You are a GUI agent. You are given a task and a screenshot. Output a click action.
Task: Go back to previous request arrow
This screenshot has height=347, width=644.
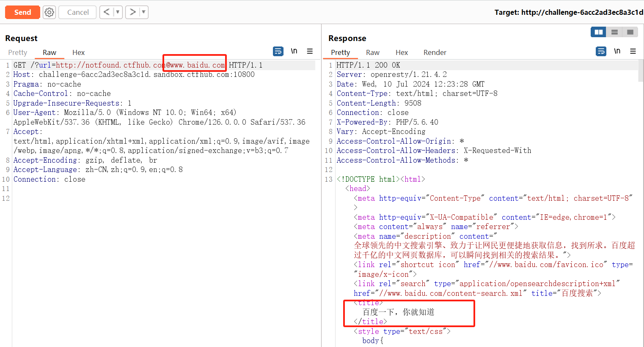(107, 12)
